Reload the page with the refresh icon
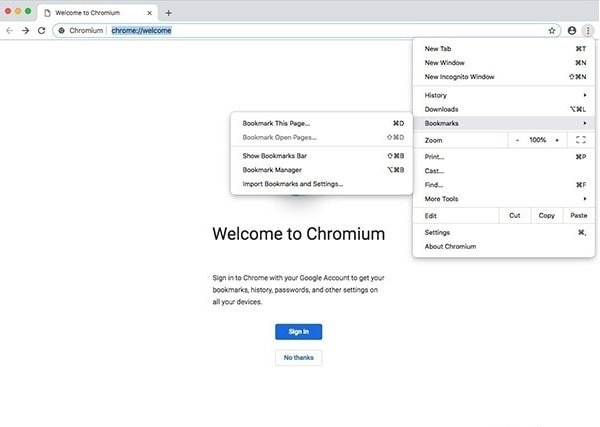Viewport: 600px width, 427px height. [41, 31]
